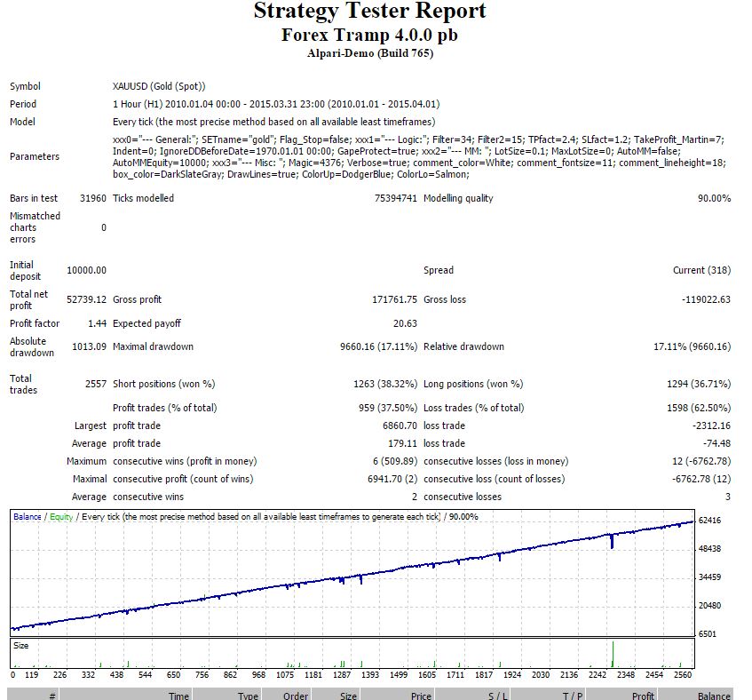Select the Bars in test value 31960
Image resolution: width=752 pixels, height=700 pixels.
tap(93, 198)
